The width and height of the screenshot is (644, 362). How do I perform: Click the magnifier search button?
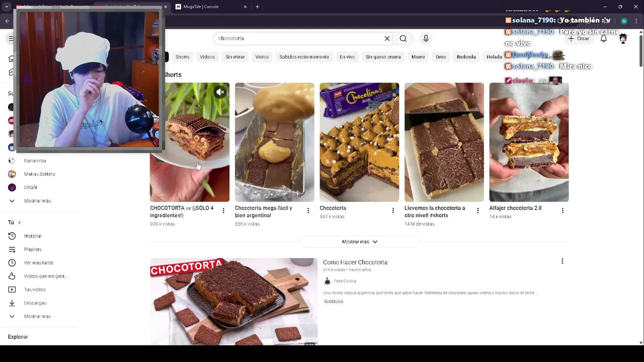pyautogui.click(x=403, y=38)
